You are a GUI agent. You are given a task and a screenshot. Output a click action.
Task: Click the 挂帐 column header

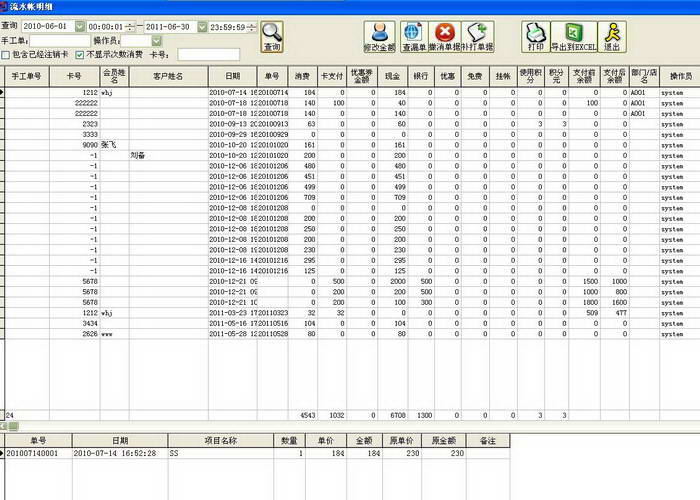pyautogui.click(x=503, y=76)
